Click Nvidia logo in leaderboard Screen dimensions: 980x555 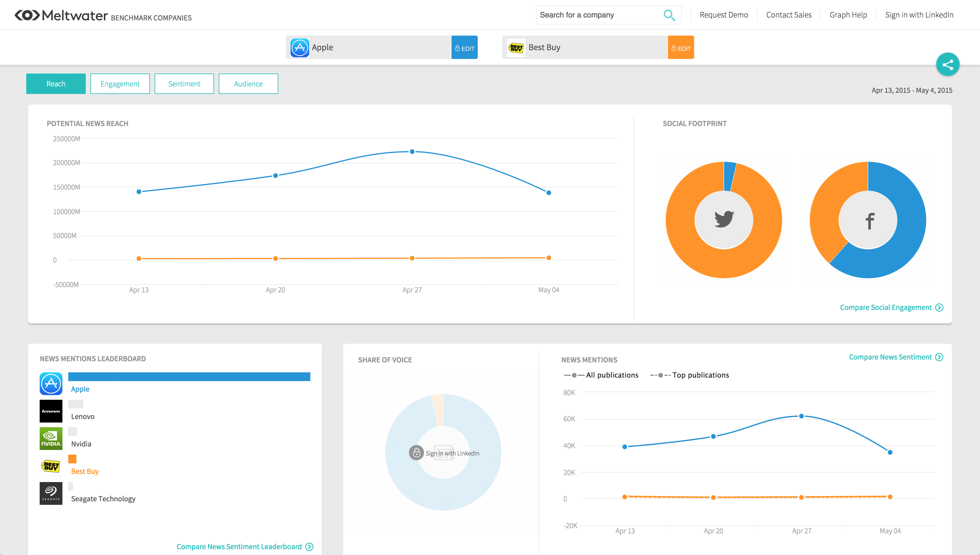51,438
